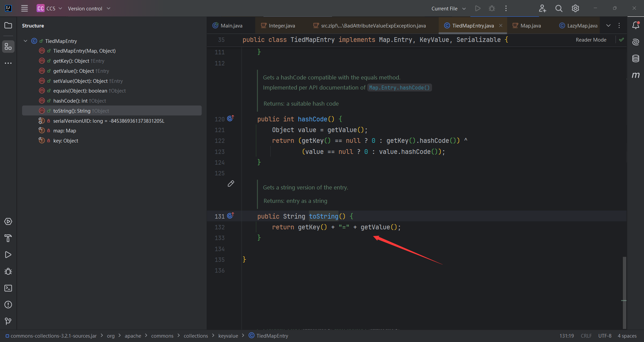
Task: Click the 4 spaces indent indicator
Action: [x=627, y=336]
